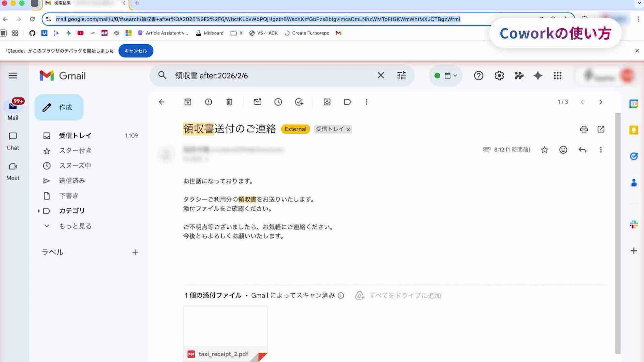The width and height of the screenshot is (644, 362).
Task: Remove the 受信トレイ label chip
Action: coord(348,129)
